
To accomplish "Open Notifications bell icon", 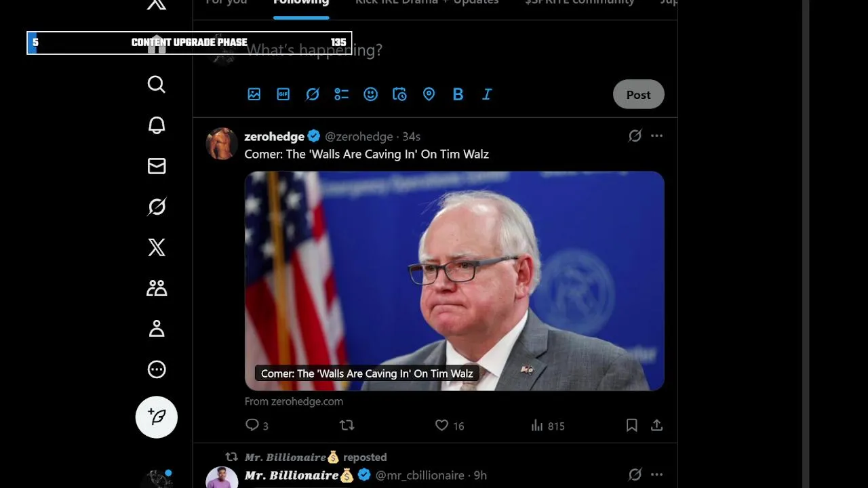I will 157,125.
